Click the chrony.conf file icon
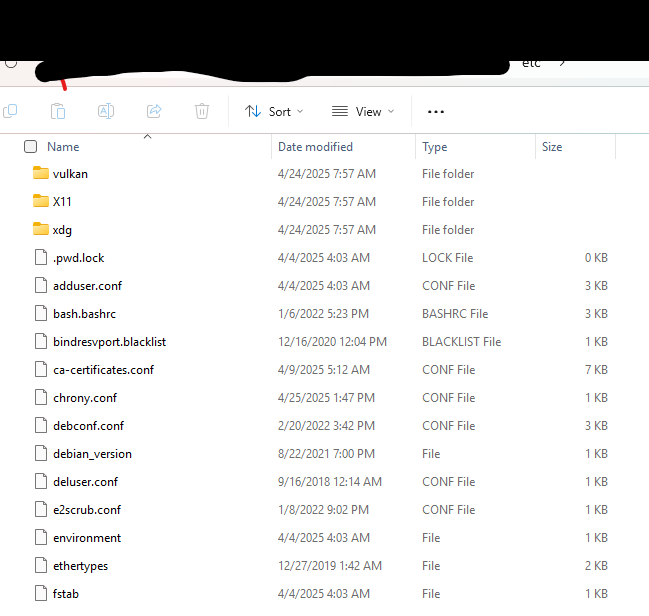This screenshot has height=616, width=649. 41,398
